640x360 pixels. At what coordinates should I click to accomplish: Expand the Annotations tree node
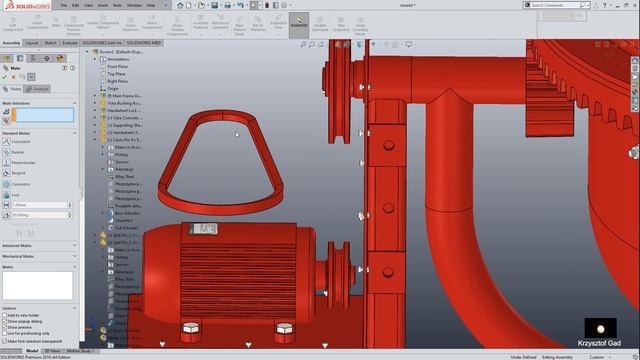click(96, 59)
